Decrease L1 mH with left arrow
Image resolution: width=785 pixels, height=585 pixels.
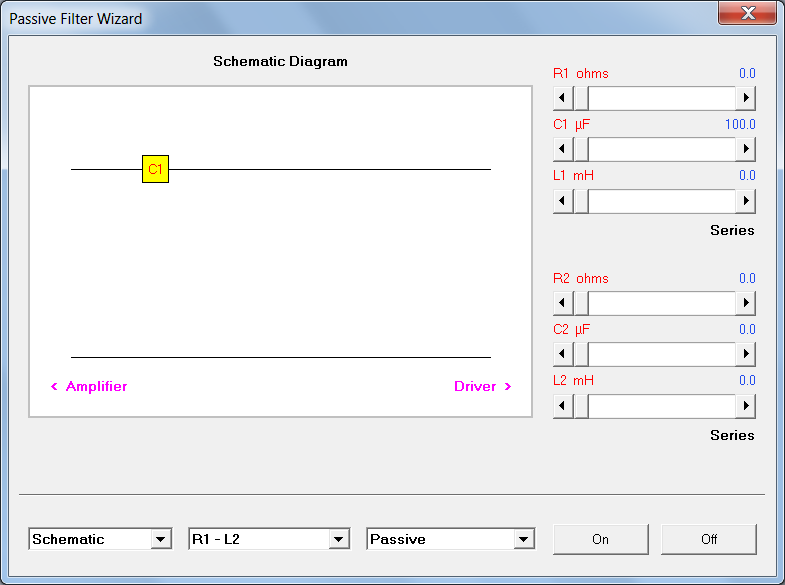pyautogui.click(x=563, y=201)
